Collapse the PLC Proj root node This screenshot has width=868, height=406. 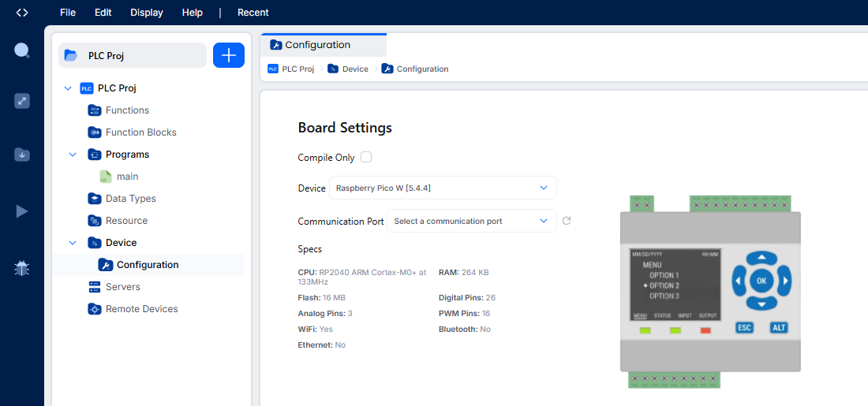click(x=67, y=88)
